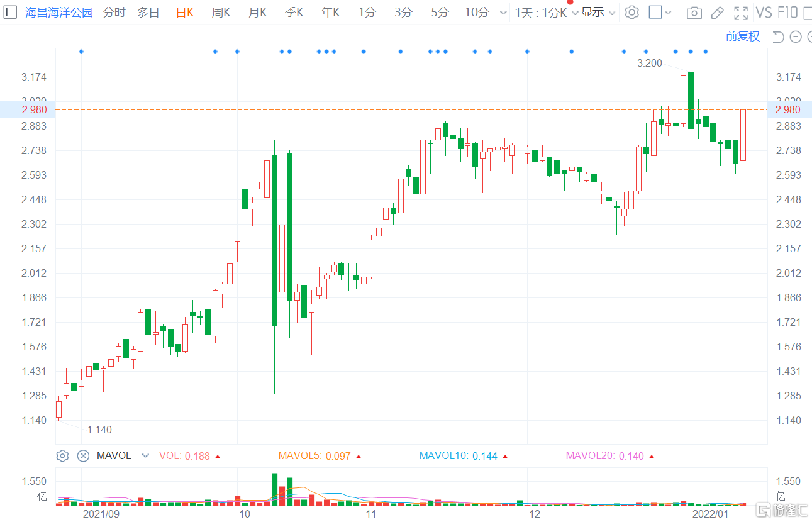Screen dimensions: 812x522
Task: Click the square layout icon in toolbar
Action: pyautogui.click(x=655, y=12)
